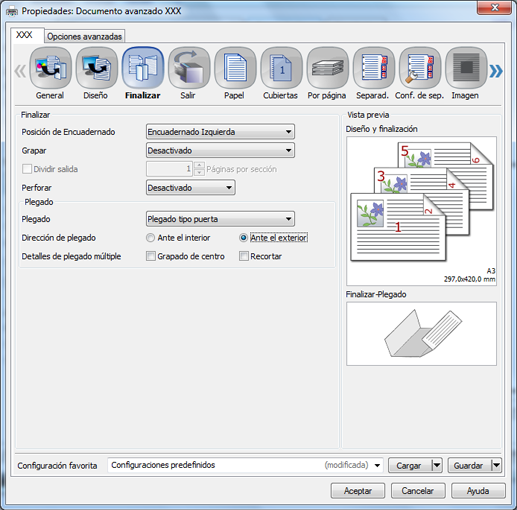517x510 pixels.
Task: Select the Imagen image icon
Action: (x=466, y=68)
